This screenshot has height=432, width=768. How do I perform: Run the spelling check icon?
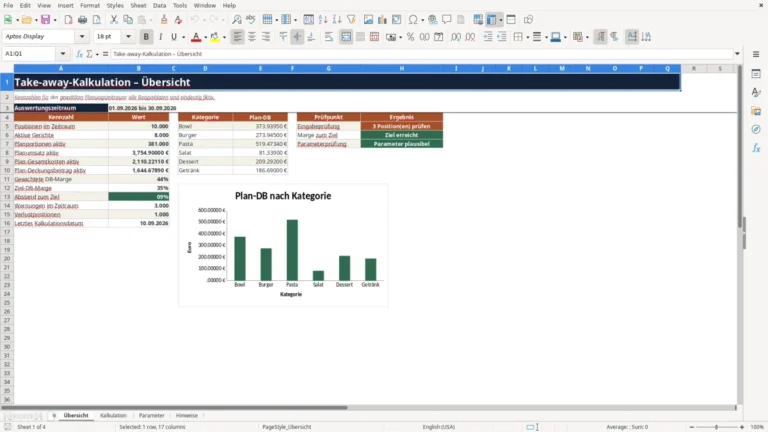(x=251, y=20)
